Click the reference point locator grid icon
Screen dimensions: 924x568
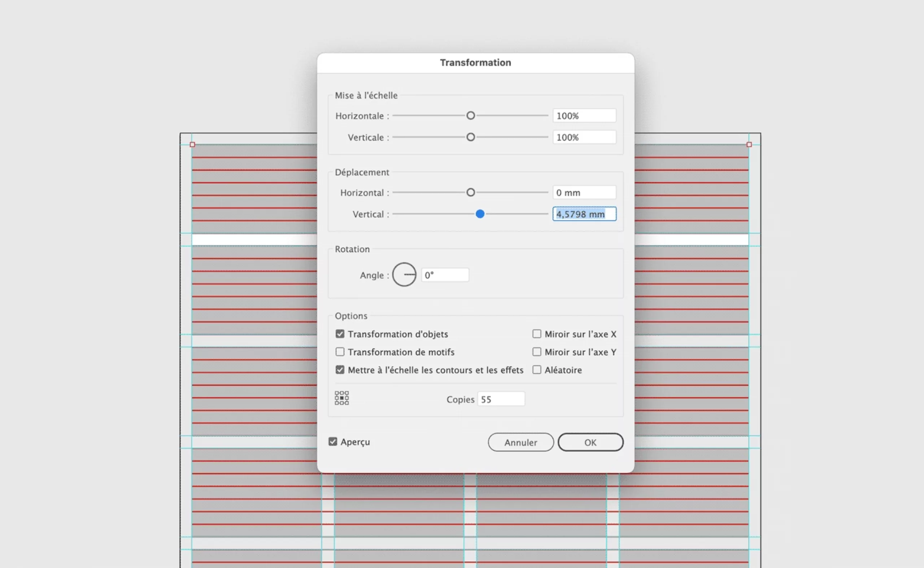341,398
